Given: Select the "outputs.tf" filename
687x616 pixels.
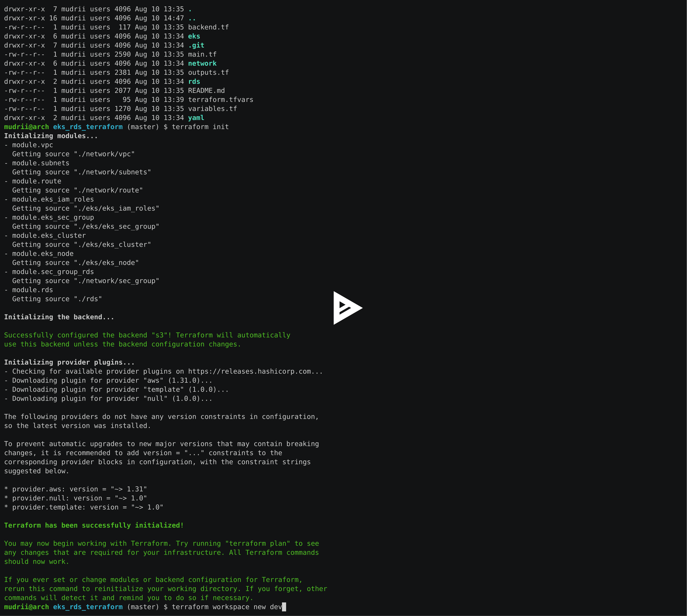Looking at the screenshot, I should pos(208,72).
